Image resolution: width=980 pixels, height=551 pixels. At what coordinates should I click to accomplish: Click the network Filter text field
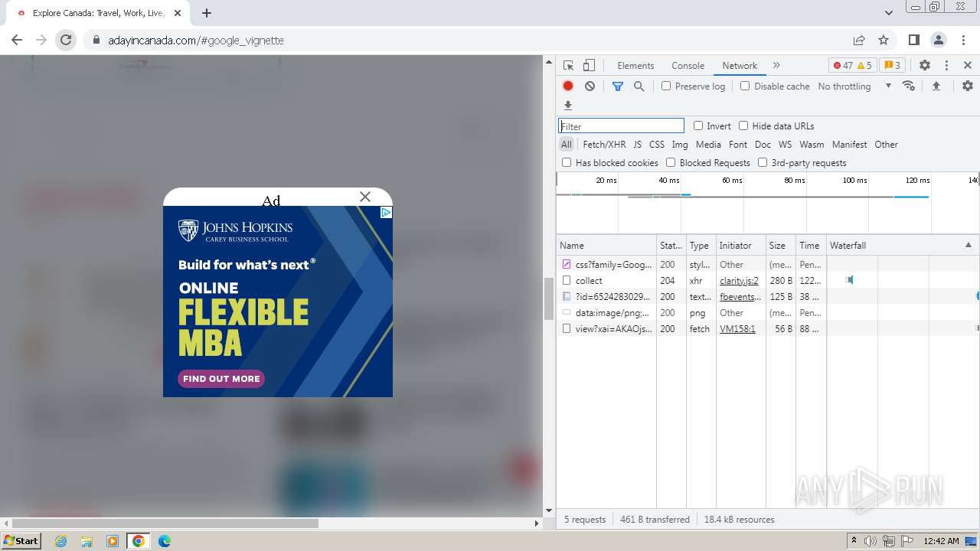click(621, 126)
